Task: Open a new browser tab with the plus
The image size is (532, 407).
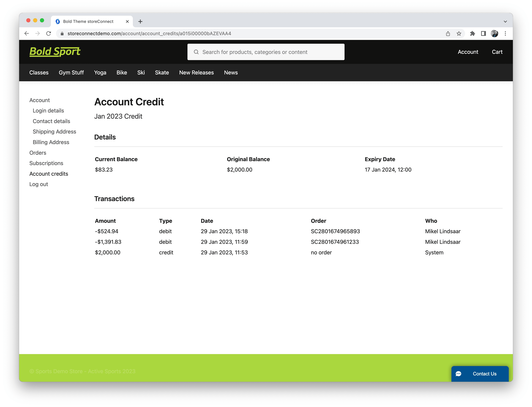Action: (140, 21)
